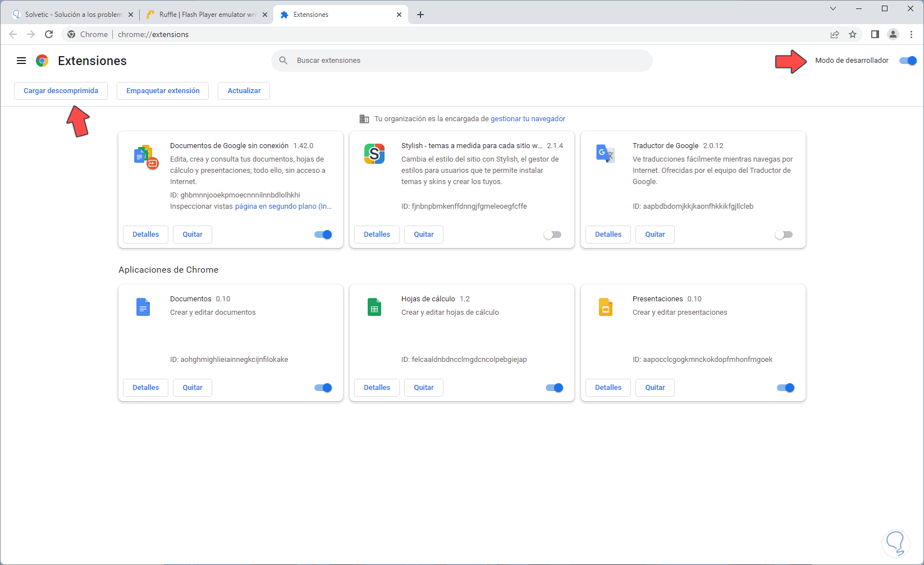
Task: Open the Chrome profile avatar
Action: tap(893, 34)
